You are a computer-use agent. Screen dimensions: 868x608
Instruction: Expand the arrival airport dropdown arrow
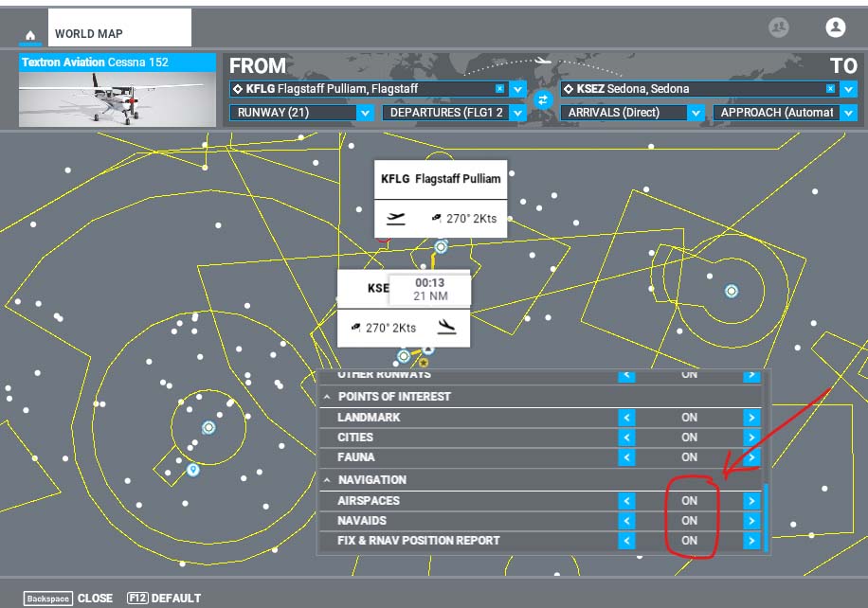click(x=849, y=88)
